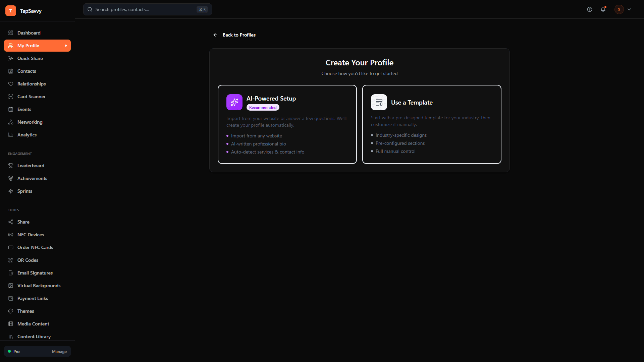The width and height of the screenshot is (644, 362).
Task: Check the notifications bell
Action: click(603, 9)
